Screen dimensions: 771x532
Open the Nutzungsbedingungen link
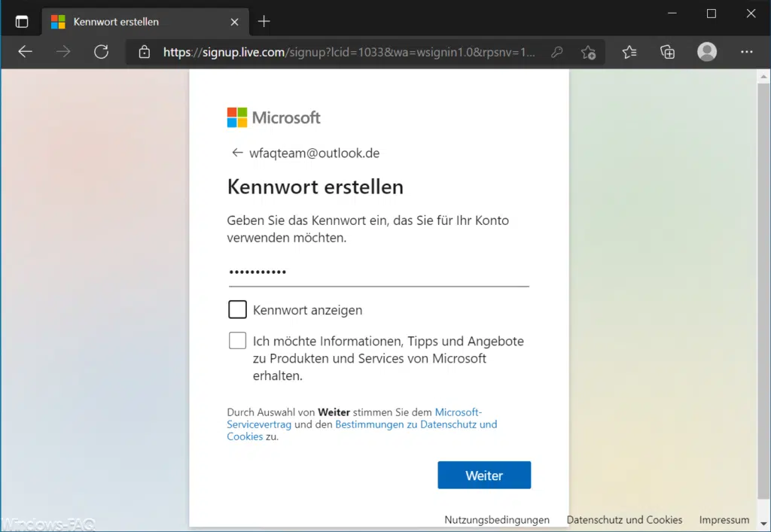(497, 520)
